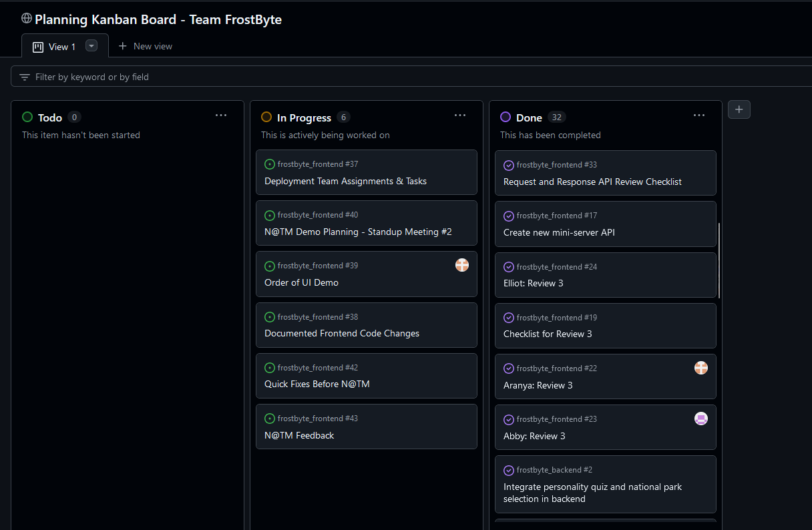Open the Done column options menu
The image size is (812, 530).
(x=699, y=115)
